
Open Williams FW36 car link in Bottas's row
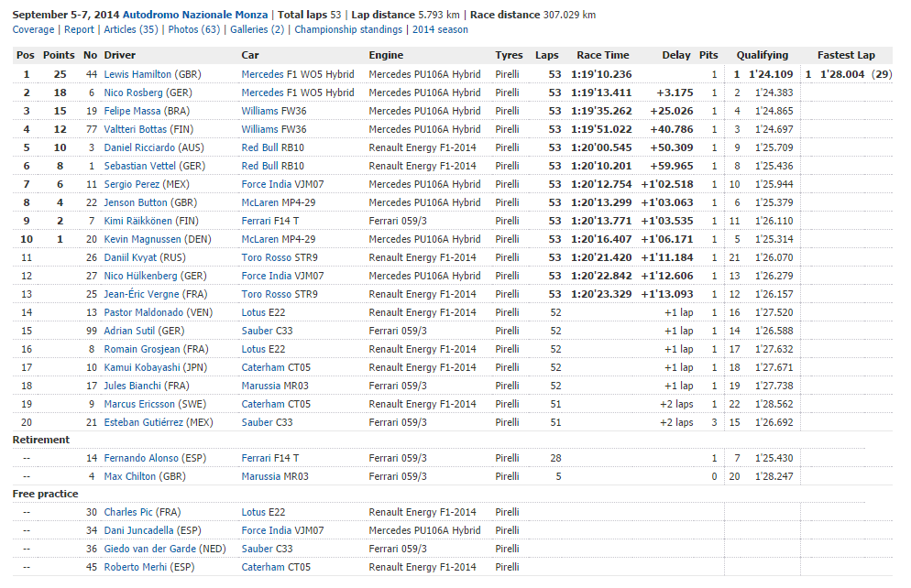click(x=271, y=129)
